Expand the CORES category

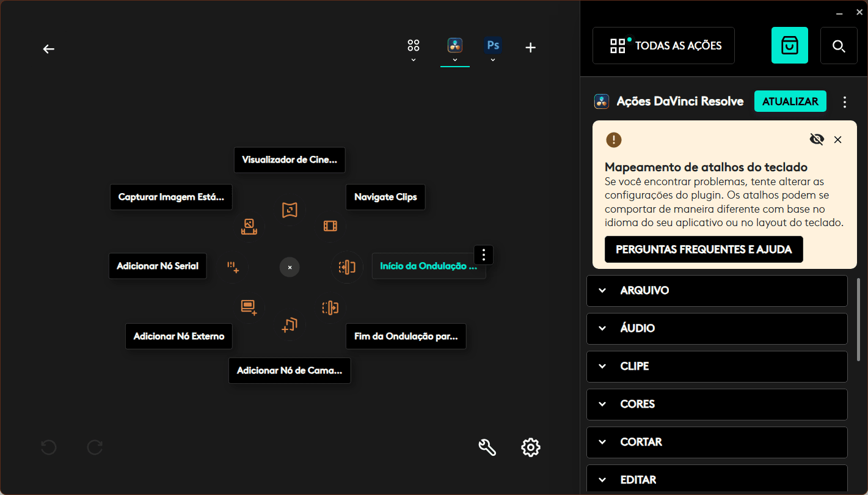pos(717,405)
